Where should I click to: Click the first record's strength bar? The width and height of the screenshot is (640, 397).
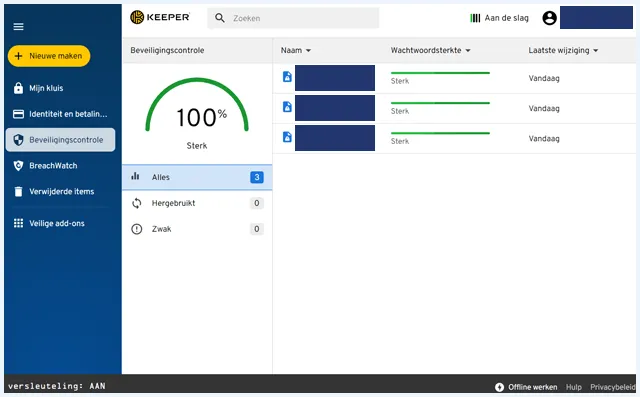pyautogui.click(x=440, y=73)
